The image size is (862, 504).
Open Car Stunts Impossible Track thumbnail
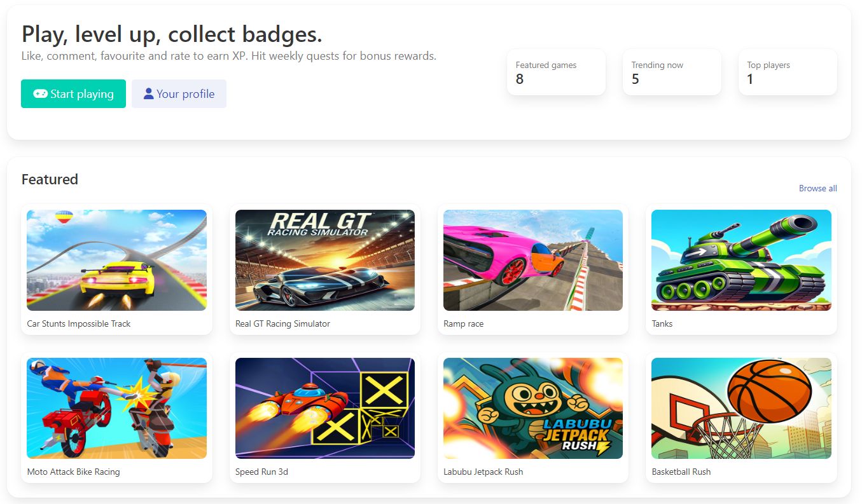pos(116,260)
